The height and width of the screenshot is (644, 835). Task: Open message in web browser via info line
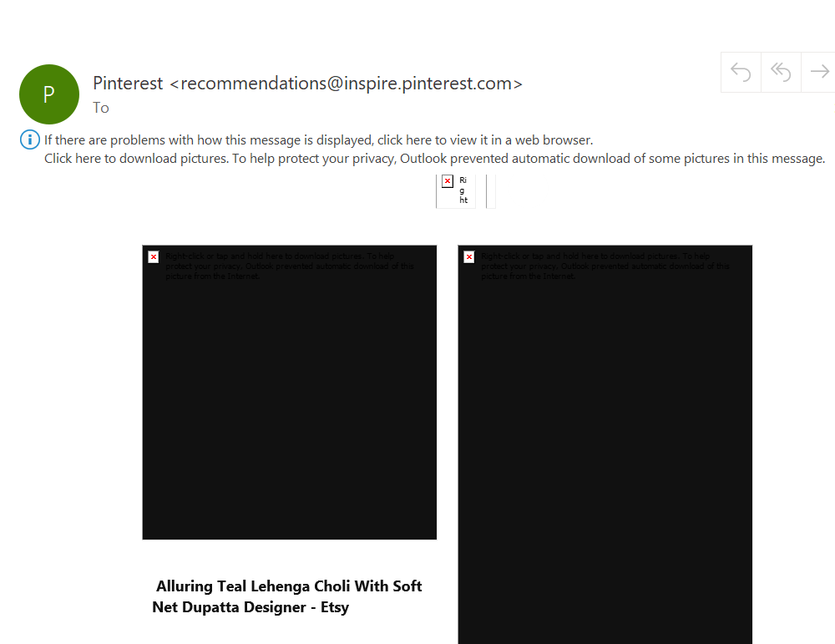coord(318,140)
